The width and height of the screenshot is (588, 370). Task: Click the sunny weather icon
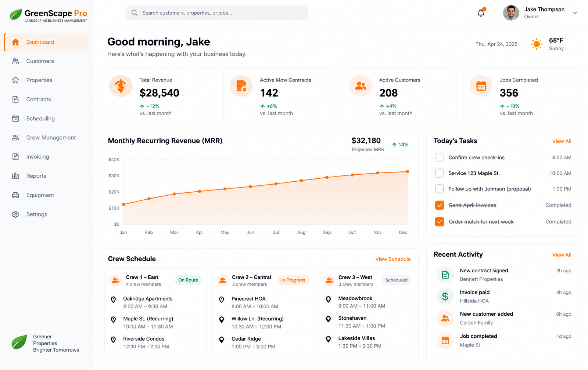(x=537, y=44)
